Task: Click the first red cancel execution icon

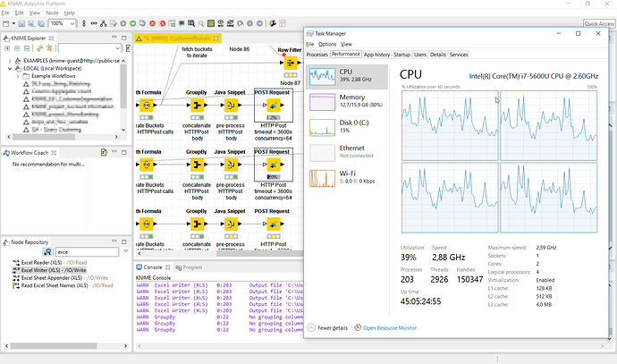Action: point(152,23)
